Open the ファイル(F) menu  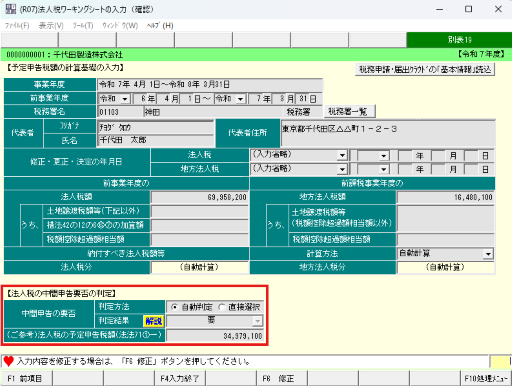click(17, 26)
